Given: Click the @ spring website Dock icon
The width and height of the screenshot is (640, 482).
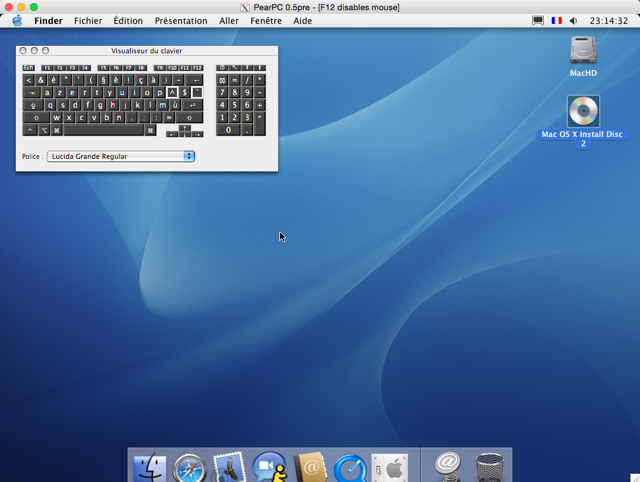Looking at the screenshot, I should 448,467.
